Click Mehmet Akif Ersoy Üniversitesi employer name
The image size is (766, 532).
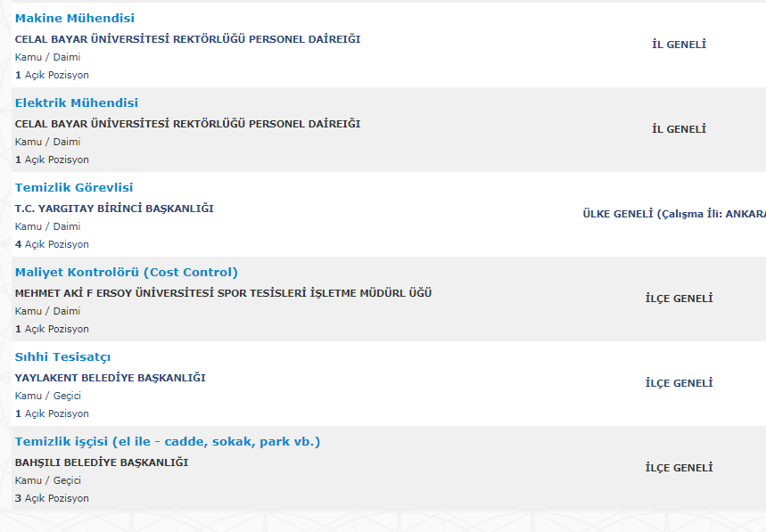click(x=223, y=293)
